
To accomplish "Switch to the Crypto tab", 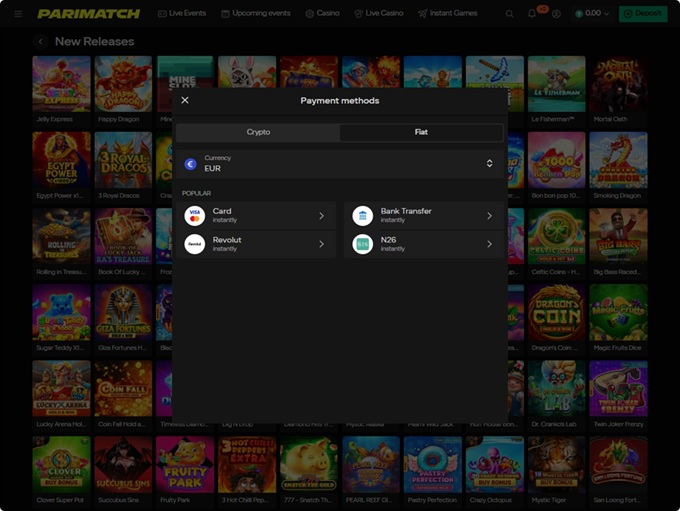I will pyautogui.click(x=258, y=132).
